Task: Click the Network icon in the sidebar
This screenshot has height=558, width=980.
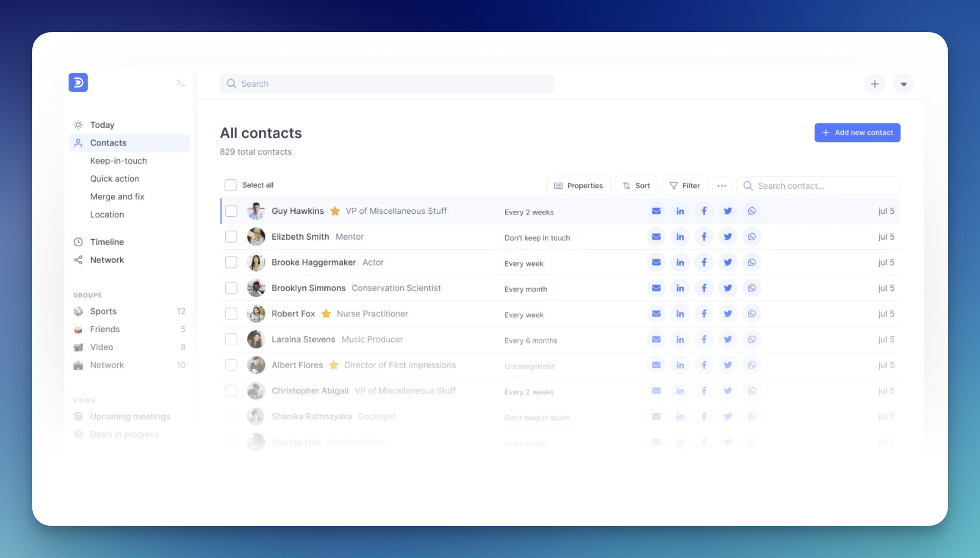Action: point(78,260)
